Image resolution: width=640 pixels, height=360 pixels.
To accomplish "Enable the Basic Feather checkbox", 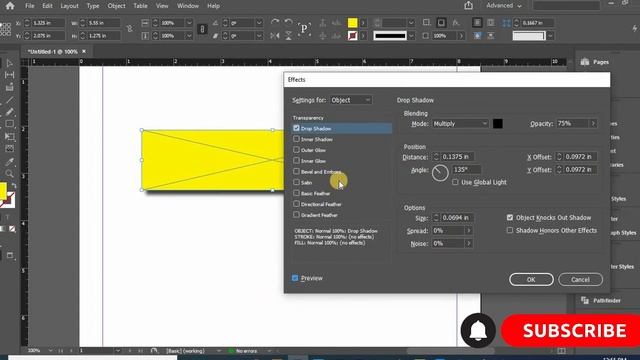I will point(296,193).
